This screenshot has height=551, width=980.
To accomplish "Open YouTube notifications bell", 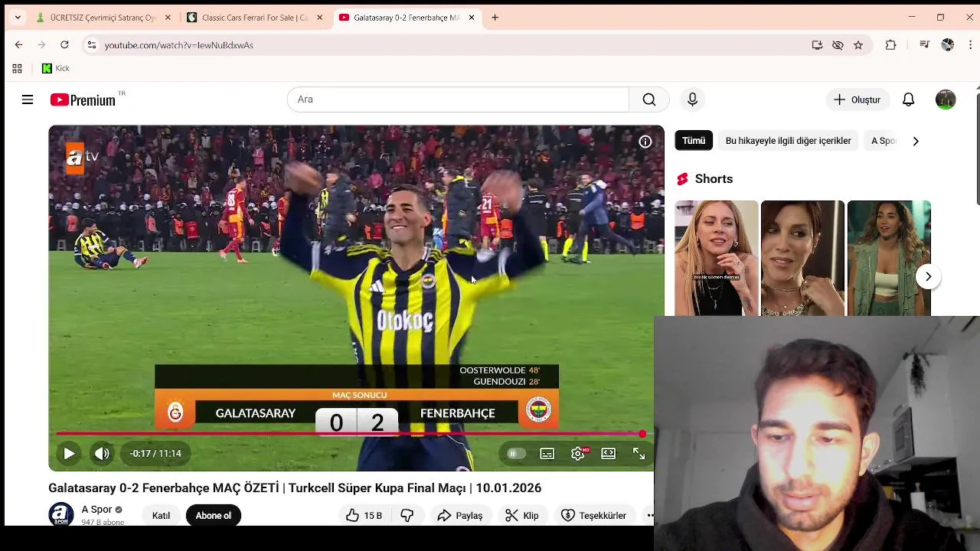I will (x=908, y=99).
